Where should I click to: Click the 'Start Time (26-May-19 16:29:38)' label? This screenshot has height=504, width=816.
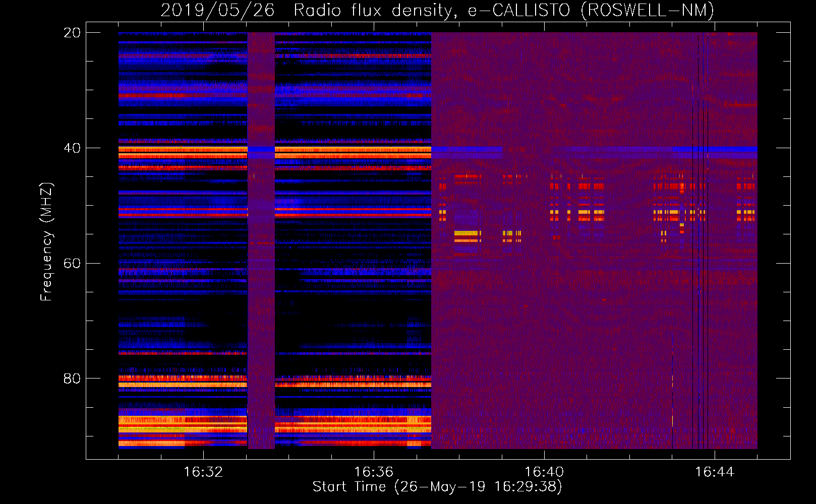coord(437,487)
